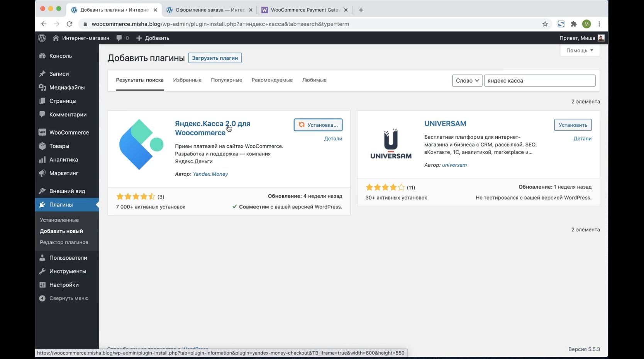Open the Chrome three-dot menu
This screenshot has width=644, height=359.
coord(599,24)
